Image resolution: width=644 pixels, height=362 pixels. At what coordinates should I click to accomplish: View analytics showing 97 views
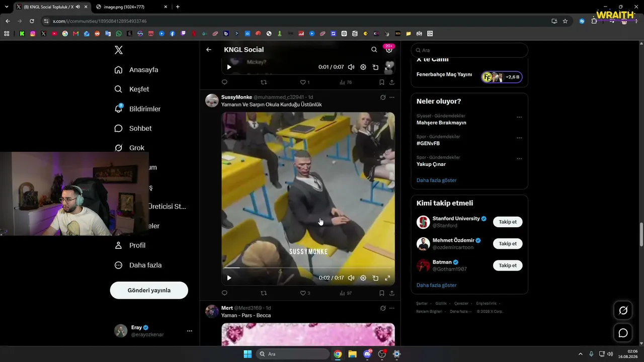pyautogui.click(x=346, y=293)
